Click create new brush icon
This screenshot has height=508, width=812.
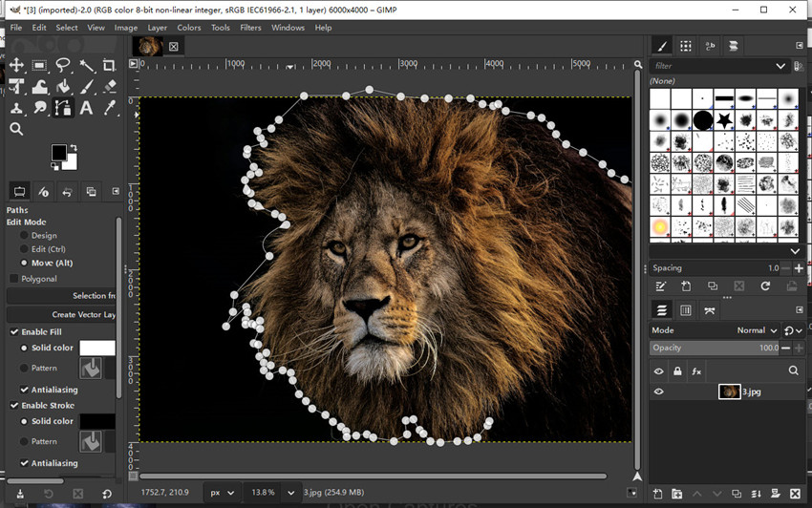[x=686, y=286]
